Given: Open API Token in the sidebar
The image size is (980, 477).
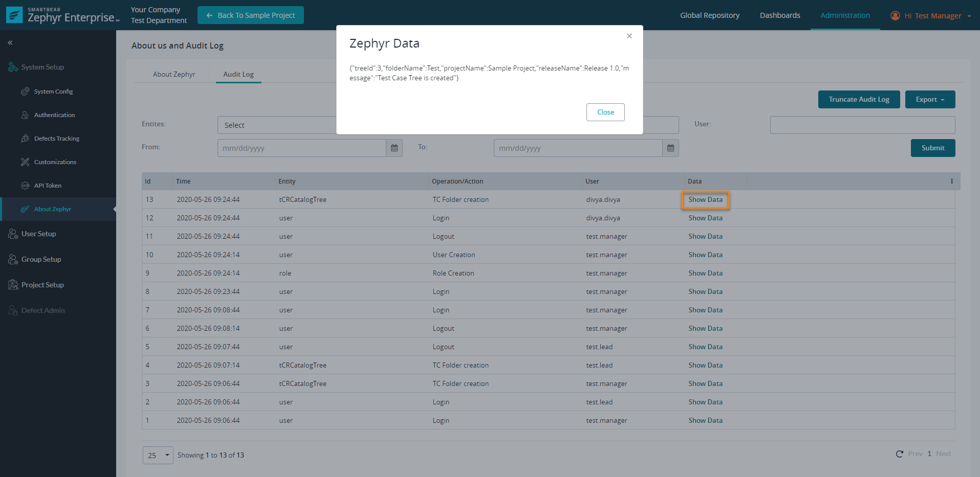Looking at the screenshot, I should (x=48, y=186).
